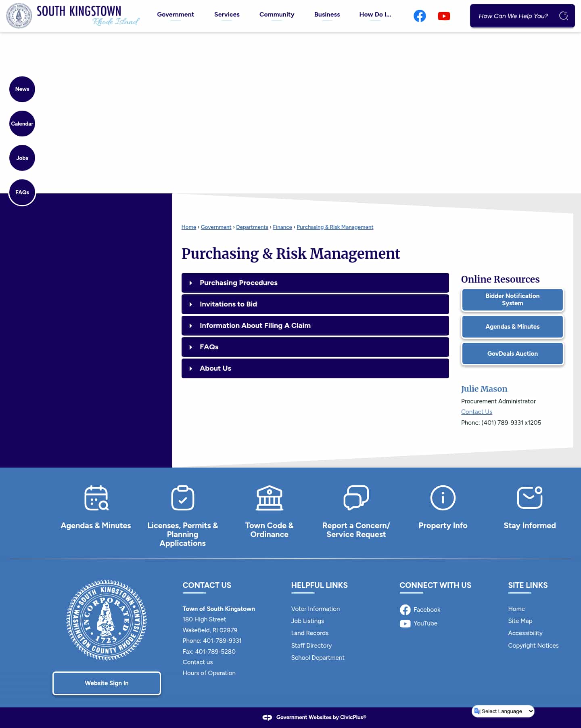Open the Finance breadcrumb link
581x728 pixels.
click(x=282, y=227)
